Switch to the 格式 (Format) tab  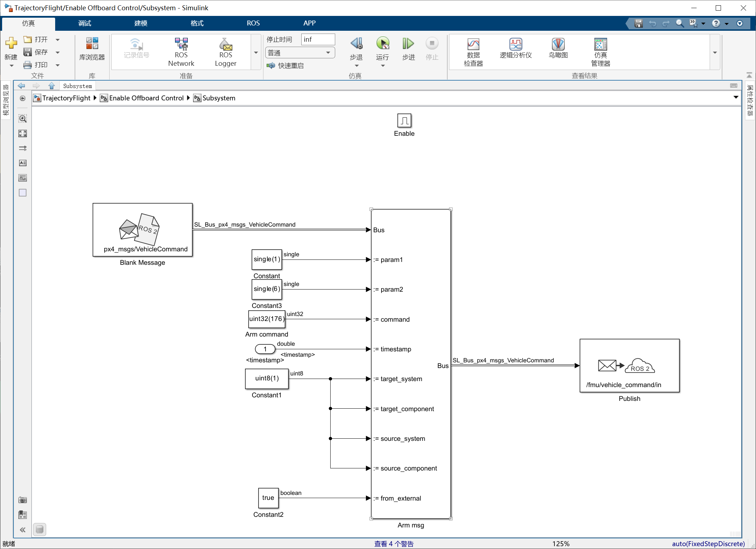(197, 23)
